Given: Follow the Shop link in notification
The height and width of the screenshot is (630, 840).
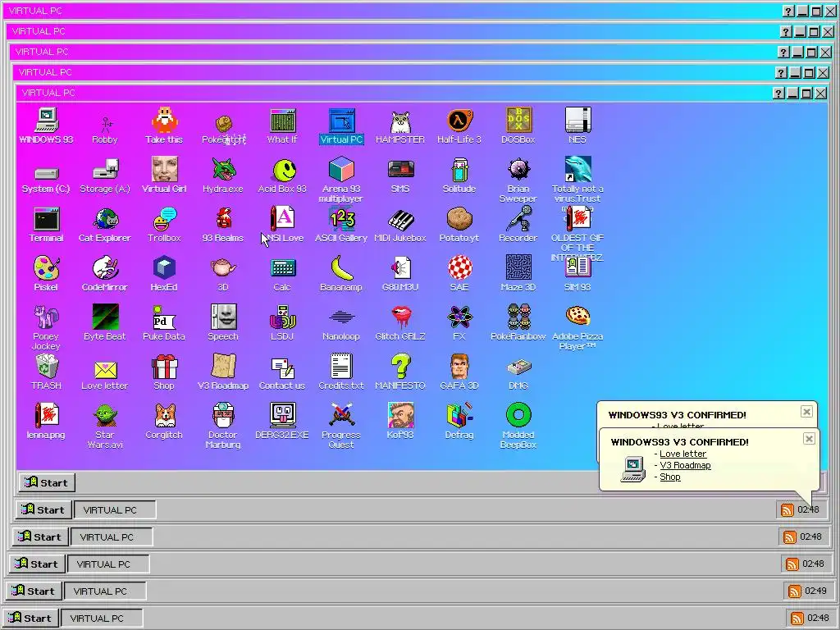Looking at the screenshot, I should tap(669, 477).
